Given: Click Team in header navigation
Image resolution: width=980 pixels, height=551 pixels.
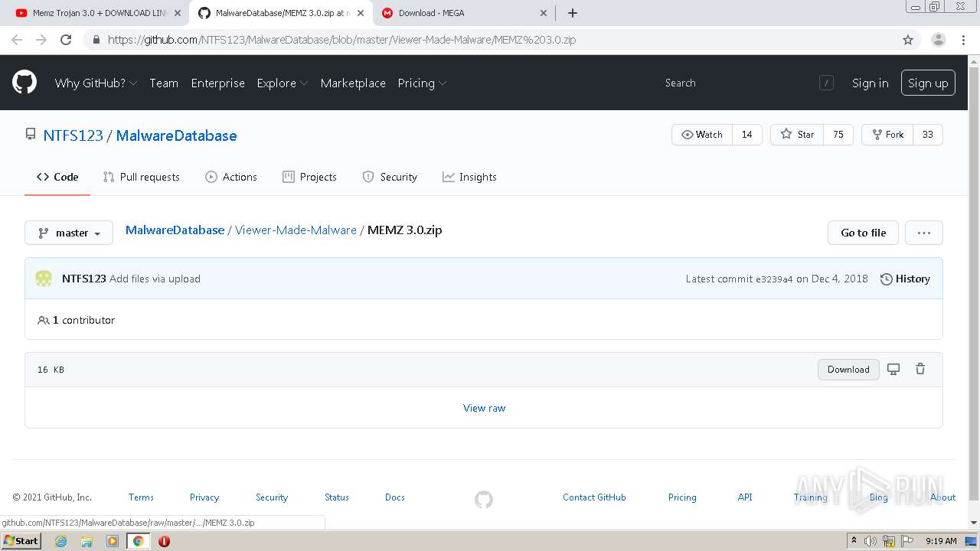Looking at the screenshot, I should pos(164,83).
